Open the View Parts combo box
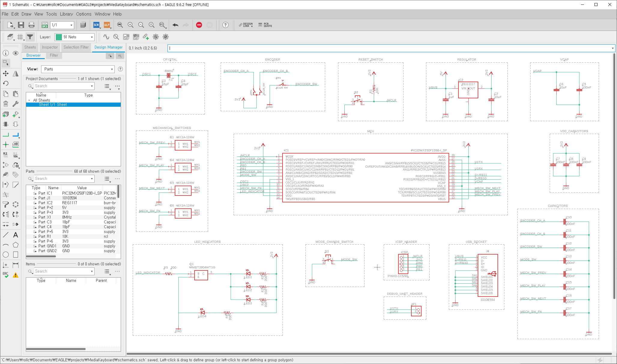Image resolution: width=617 pixels, height=364 pixels. (78, 69)
